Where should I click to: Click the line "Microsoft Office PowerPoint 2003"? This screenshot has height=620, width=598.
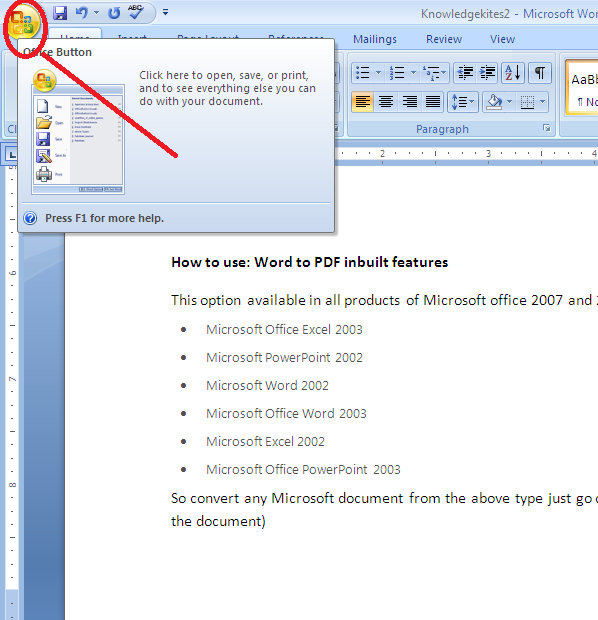click(303, 469)
